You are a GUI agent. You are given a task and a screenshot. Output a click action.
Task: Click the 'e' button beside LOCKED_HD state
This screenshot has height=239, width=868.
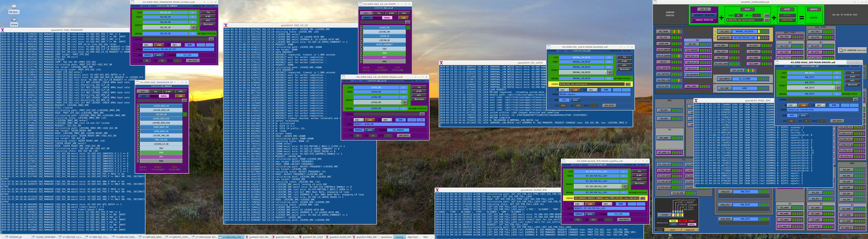point(361,36)
